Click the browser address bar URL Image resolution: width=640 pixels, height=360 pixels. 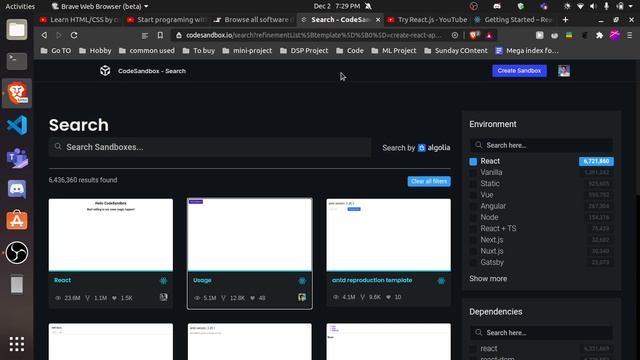[313, 36]
